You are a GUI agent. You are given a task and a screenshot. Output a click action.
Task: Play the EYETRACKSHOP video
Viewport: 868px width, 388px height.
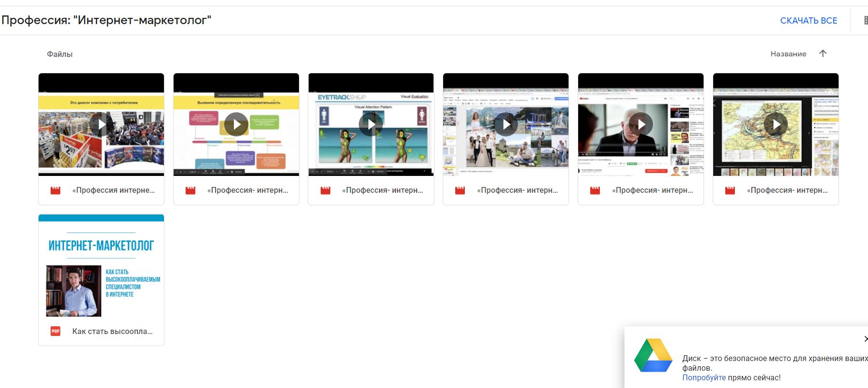[x=371, y=124]
